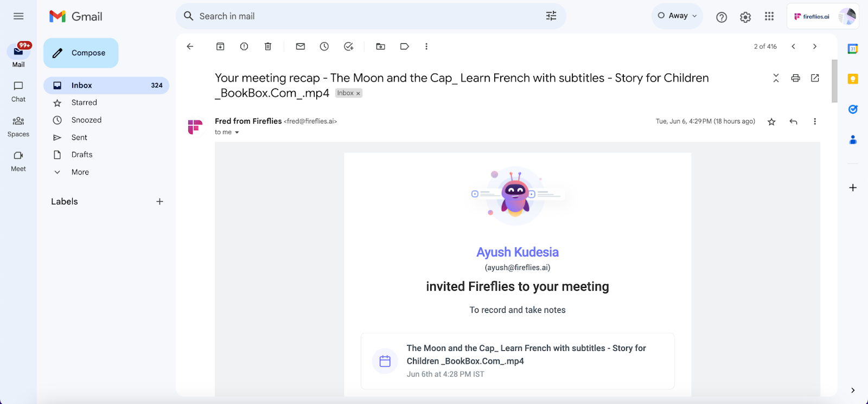The image size is (868, 404).
Task: Collapse all messages in the conversation
Action: click(x=776, y=78)
